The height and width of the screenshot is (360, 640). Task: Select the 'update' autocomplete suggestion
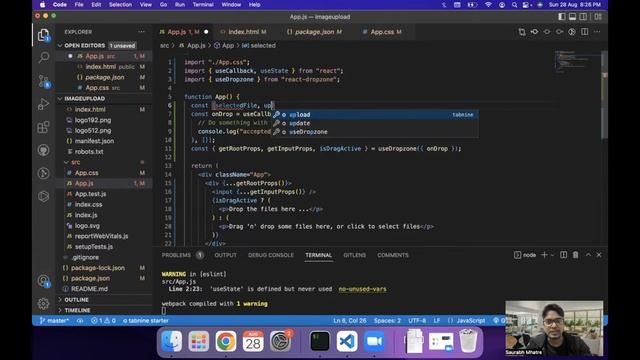(x=375, y=123)
